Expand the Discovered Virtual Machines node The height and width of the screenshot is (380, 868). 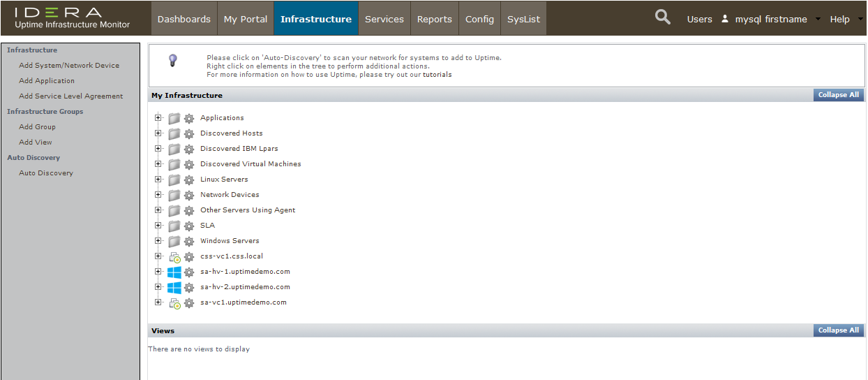coord(158,163)
